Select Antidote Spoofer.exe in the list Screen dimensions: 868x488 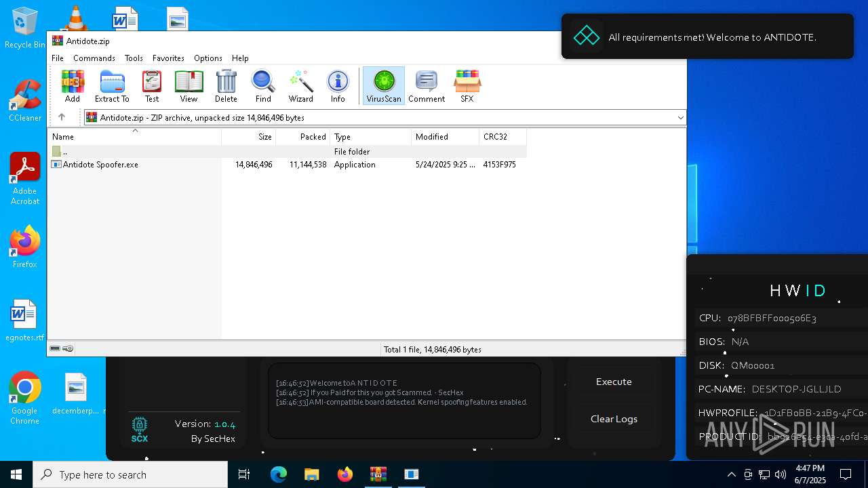pos(100,165)
